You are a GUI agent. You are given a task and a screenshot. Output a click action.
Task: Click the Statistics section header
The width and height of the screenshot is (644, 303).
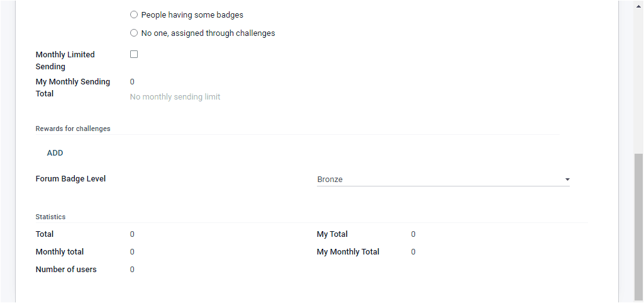[x=50, y=217]
